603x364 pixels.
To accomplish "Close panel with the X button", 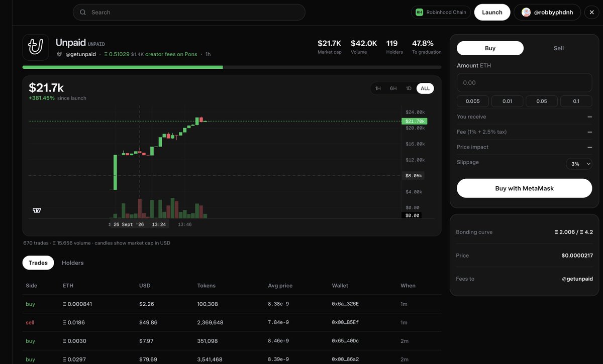I will pos(591,12).
